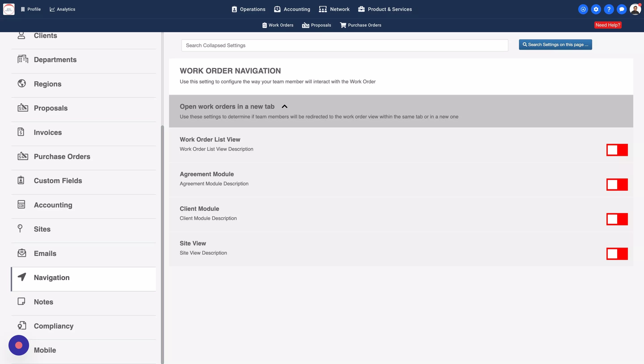Toggle Work Order List View setting
Viewport: 644px width, 364px height.
coord(617,150)
